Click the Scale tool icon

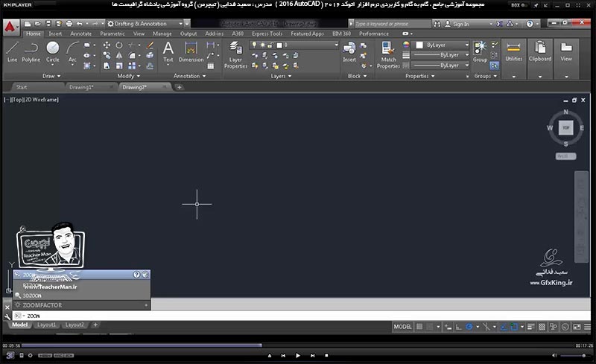click(119, 66)
